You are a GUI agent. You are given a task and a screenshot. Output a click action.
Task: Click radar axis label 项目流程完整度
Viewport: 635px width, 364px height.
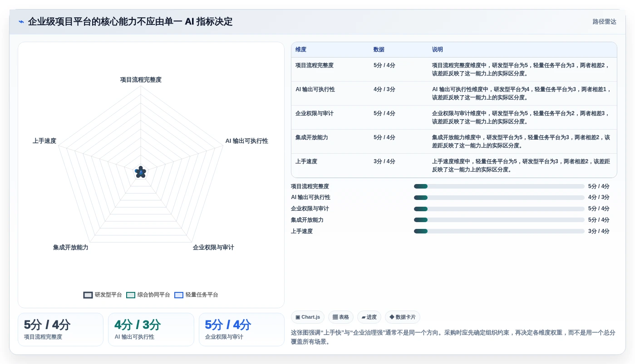click(x=141, y=80)
